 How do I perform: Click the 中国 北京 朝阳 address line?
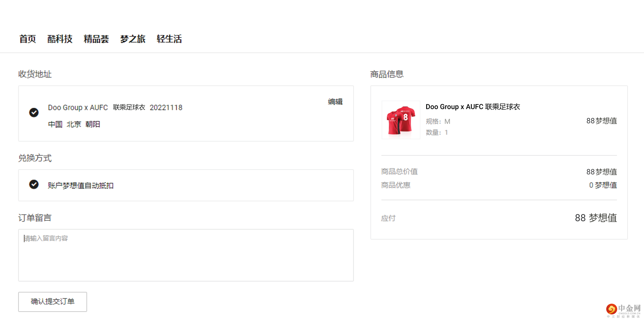(74, 124)
